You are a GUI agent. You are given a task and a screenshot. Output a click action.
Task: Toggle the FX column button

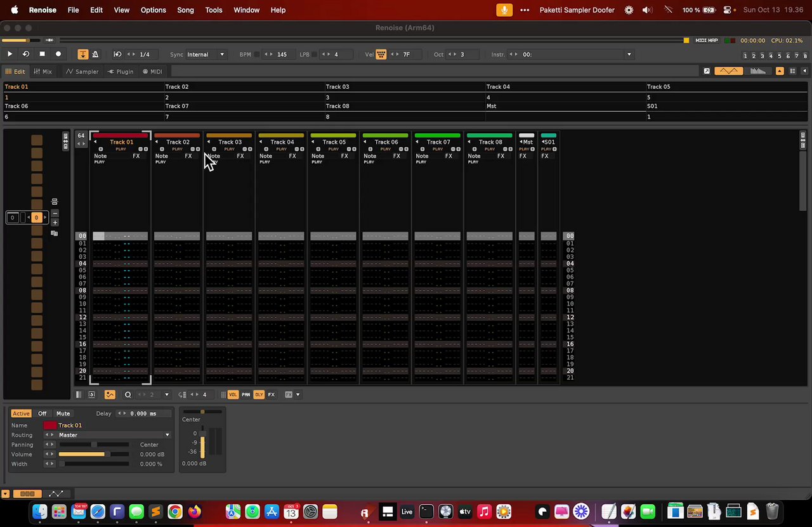272,394
